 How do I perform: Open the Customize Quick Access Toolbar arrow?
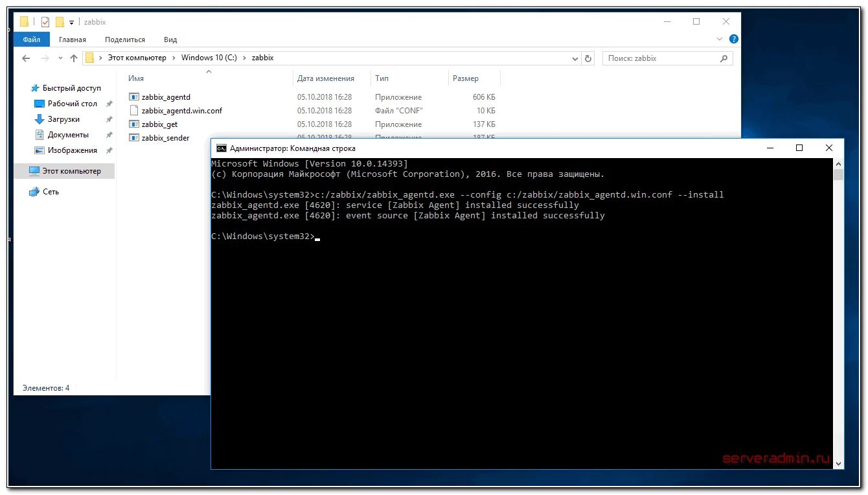click(x=71, y=23)
